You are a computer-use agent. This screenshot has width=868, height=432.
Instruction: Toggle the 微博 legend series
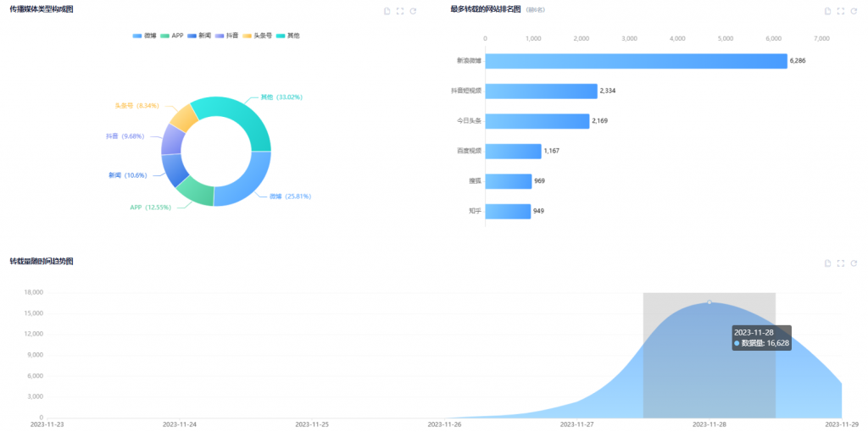(145, 36)
